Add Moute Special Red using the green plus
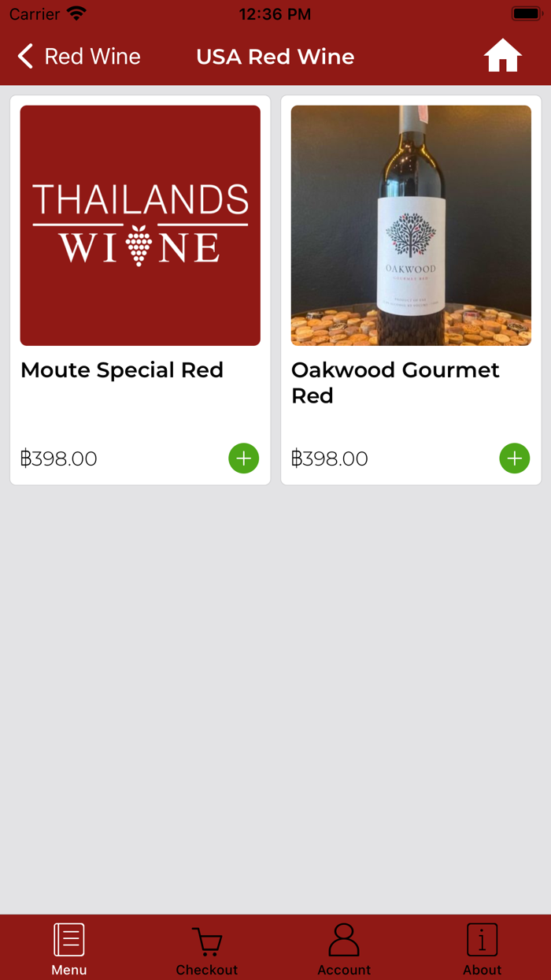 tap(243, 458)
